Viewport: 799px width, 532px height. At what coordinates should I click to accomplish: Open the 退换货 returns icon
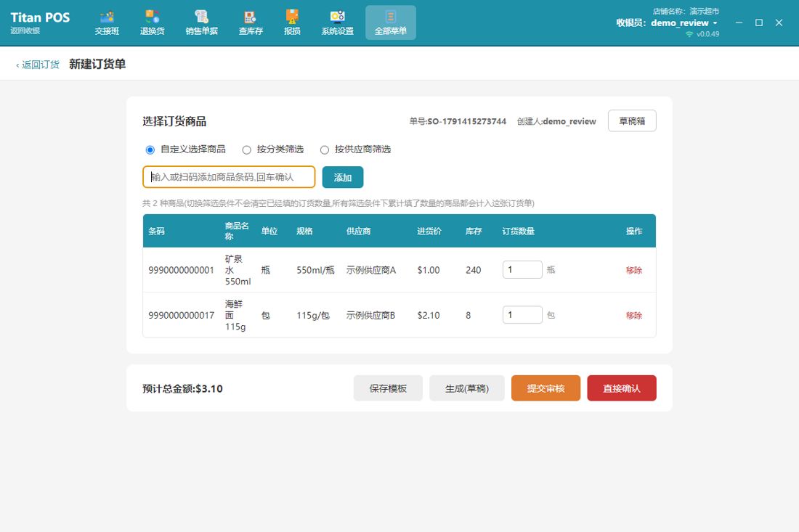coord(153,23)
